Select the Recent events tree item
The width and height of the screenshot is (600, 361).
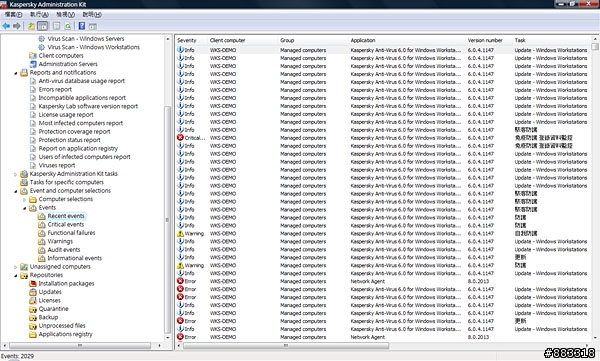click(x=66, y=216)
